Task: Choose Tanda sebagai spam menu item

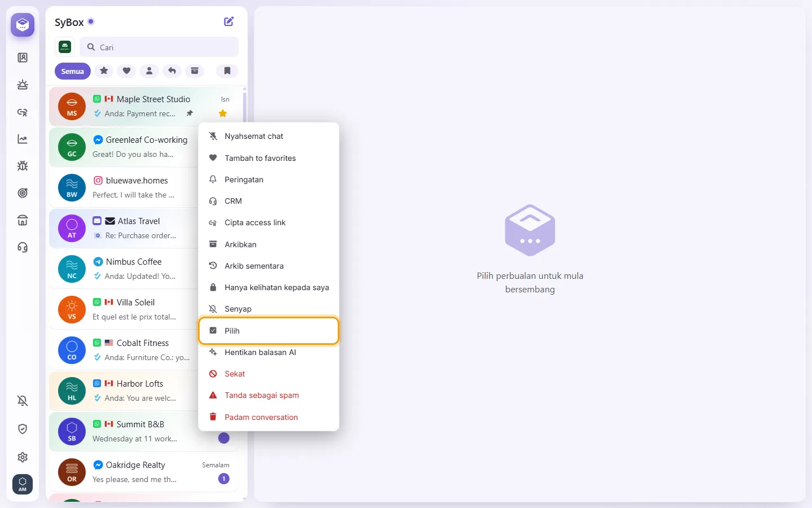Action: tap(269, 395)
